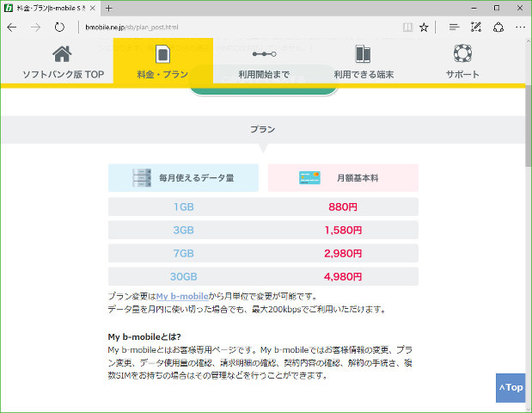Click the 3GB plan cell
The width and height of the screenshot is (532, 413).
click(184, 231)
